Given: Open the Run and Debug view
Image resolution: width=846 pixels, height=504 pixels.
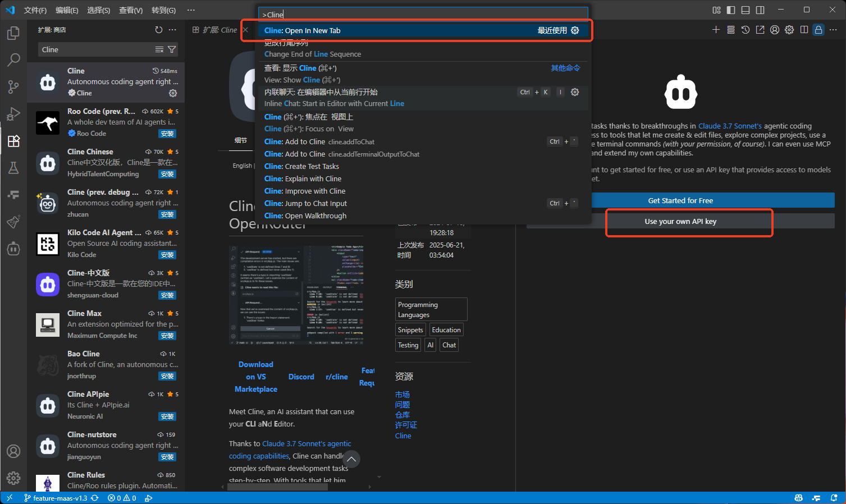Looking at the screenshot, I should (x=13, y=113).
